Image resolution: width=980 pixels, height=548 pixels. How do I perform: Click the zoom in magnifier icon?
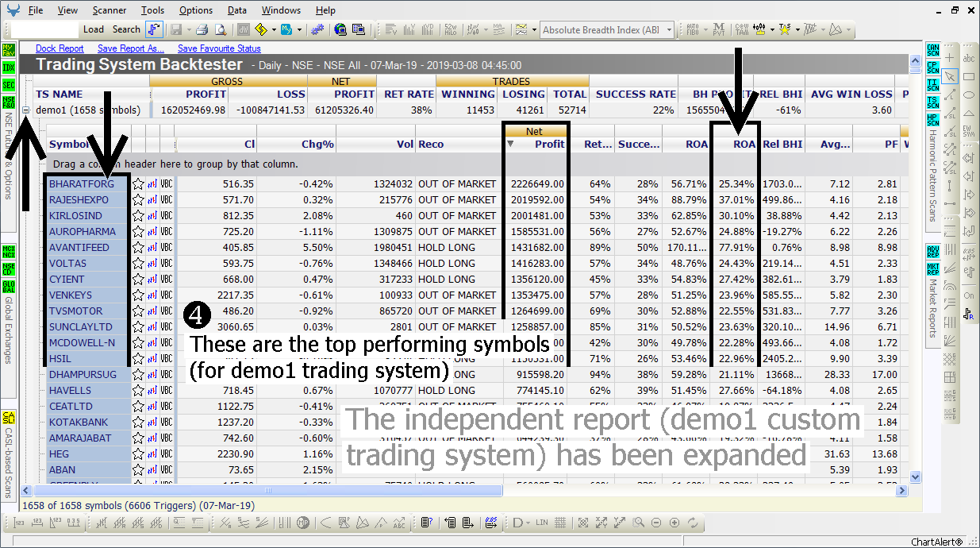coord(638,523)
